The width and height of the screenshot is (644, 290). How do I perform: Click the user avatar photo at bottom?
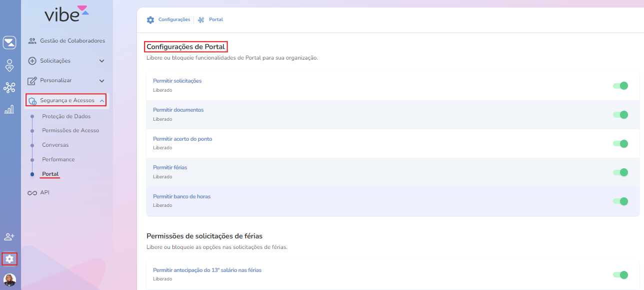point(9,279)
